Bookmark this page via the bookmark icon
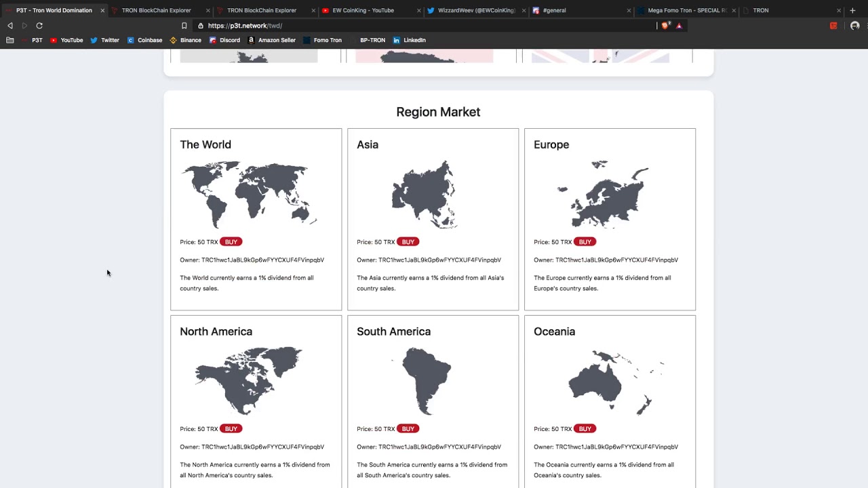Viewport: 868px width, 488px height. click(184, 26)
